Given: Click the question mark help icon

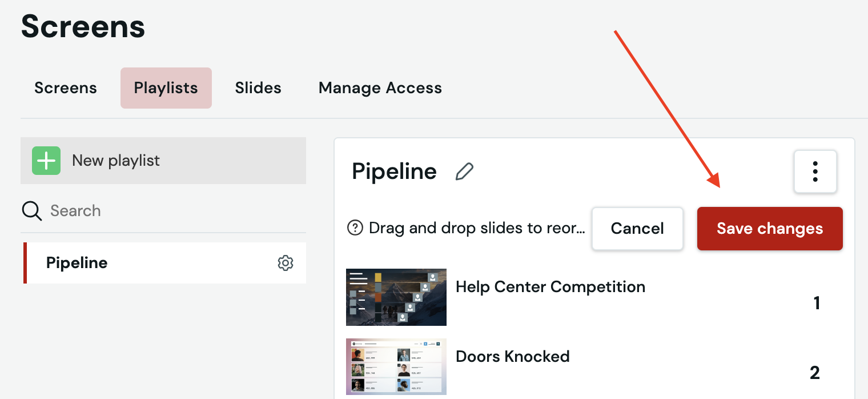Looking at the screenshot, I should [355, 229].
